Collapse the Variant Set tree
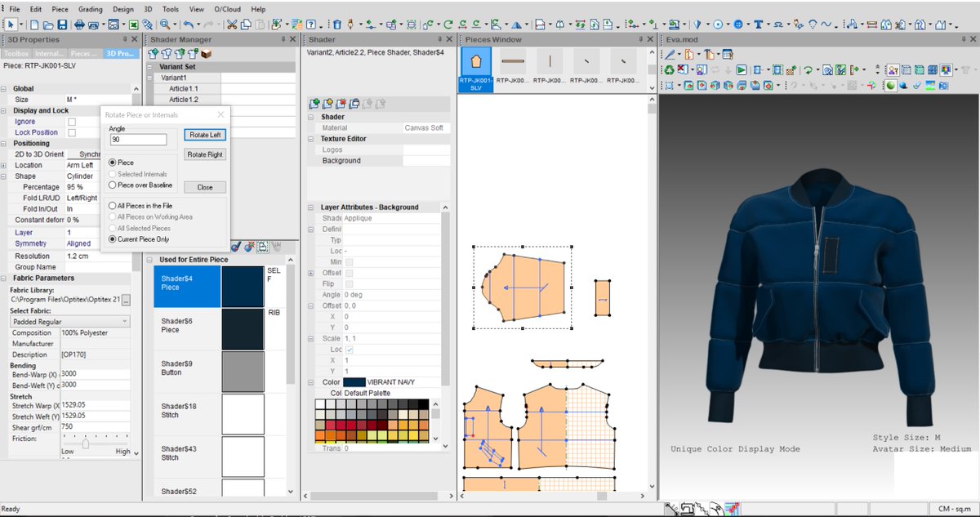Screen dimensions: 980x517 click(x=150, y=67)
